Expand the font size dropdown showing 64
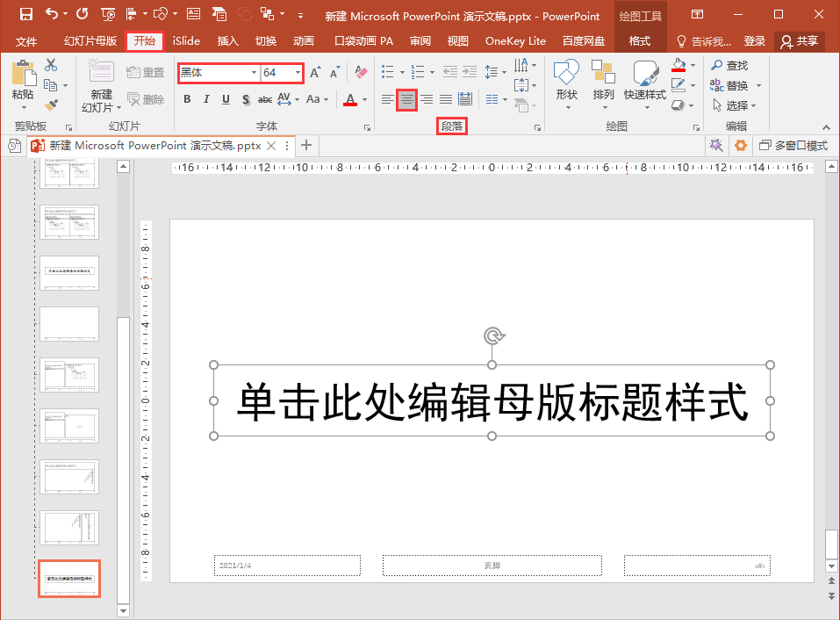Image resolution: width=840 pixels, height=620 pixels. tap(298, 73)
